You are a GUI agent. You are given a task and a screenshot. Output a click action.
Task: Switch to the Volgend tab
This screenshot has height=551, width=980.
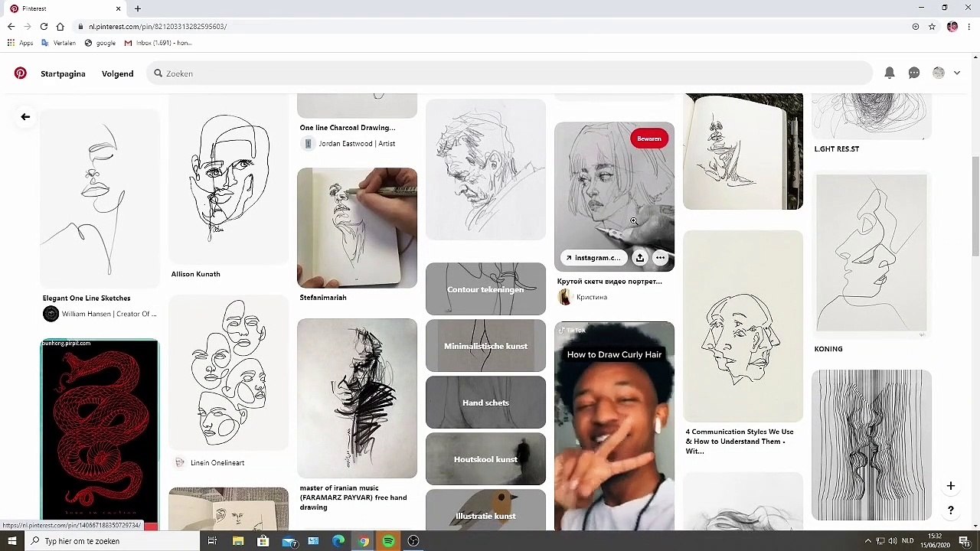point(117,73)
